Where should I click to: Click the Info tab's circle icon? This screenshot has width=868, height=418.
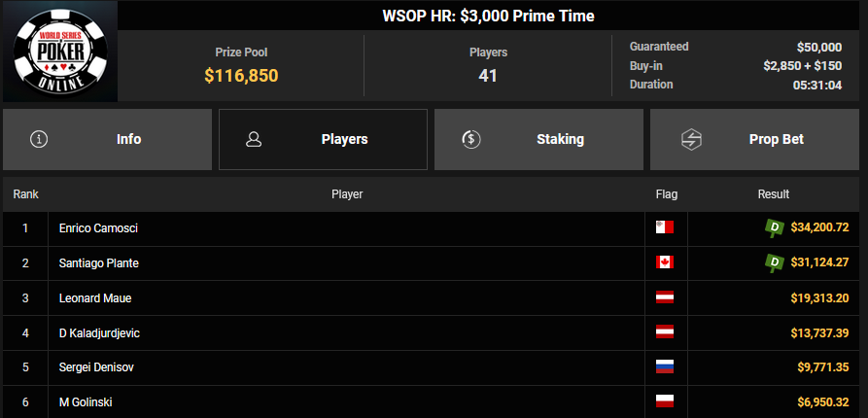tap(39, 139)
